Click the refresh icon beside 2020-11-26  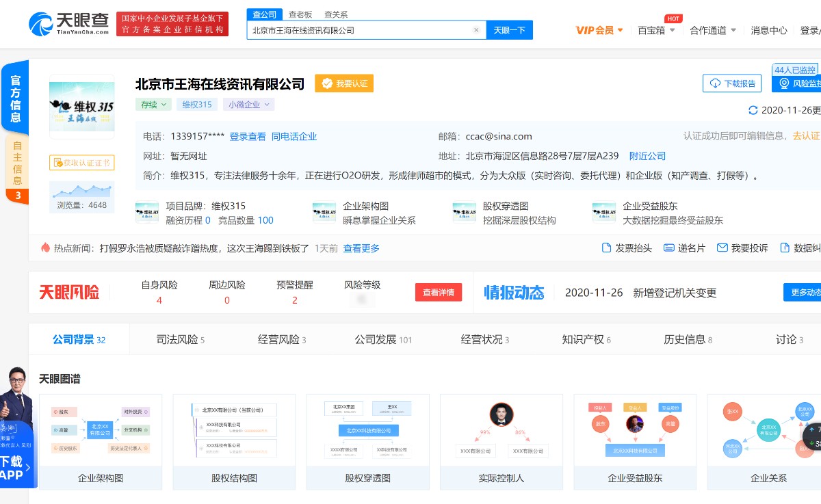(x=753, y=110)
